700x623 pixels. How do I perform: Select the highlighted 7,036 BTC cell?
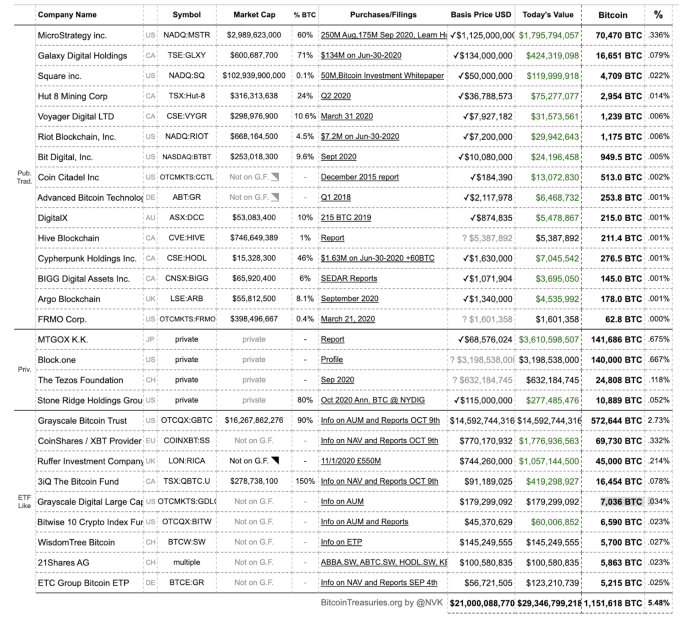[621, 502]
